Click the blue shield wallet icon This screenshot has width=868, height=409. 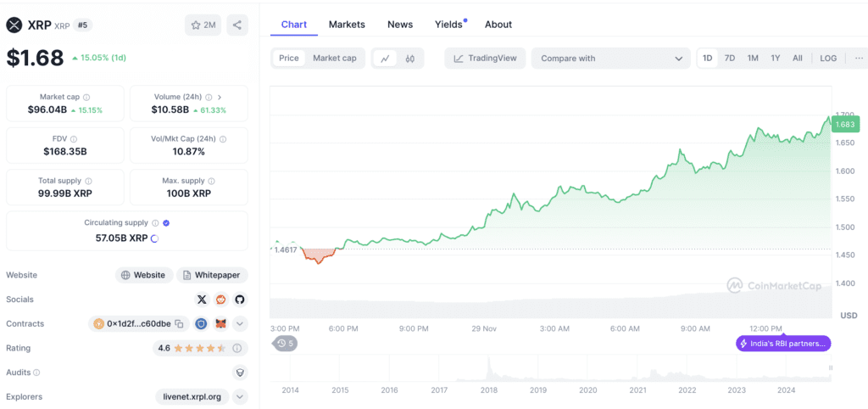tap(201, 323)
